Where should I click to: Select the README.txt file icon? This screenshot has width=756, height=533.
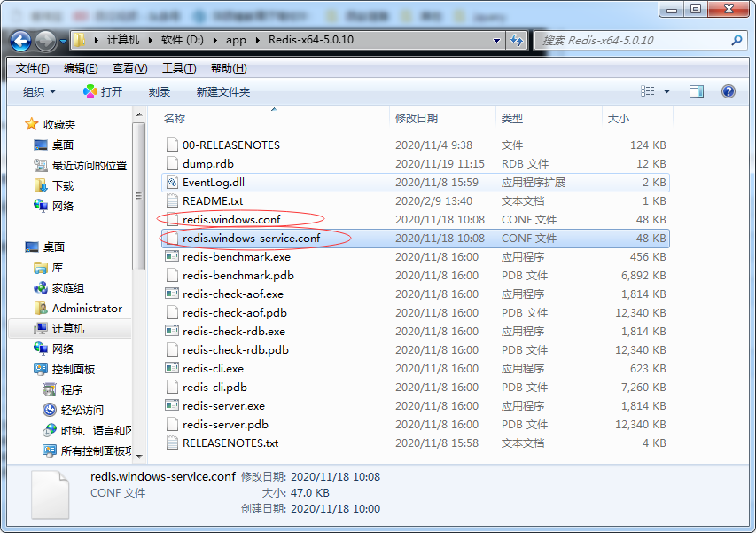172,200
